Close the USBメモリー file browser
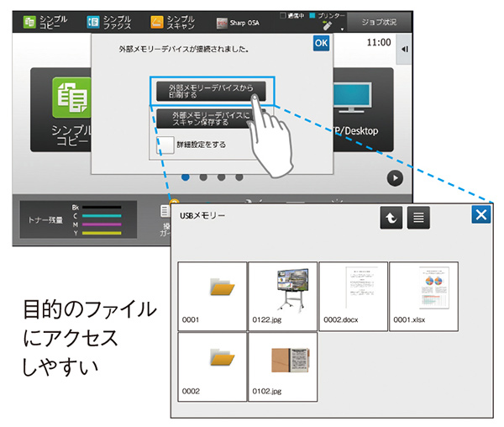Screen dimensions: 504x427 pos(480,215)
